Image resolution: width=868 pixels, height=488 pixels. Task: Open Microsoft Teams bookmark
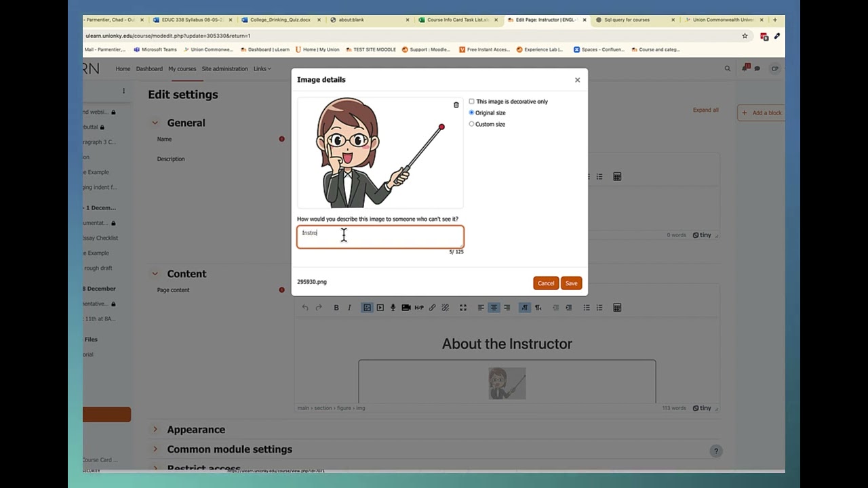(x=155, y=49)
